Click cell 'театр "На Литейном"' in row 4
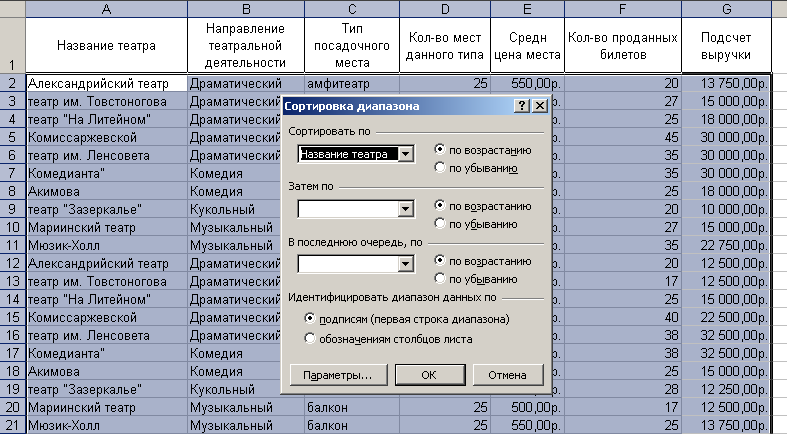Viewport: 787px width, 434px height. pyautogui.click(x=106, y=119)
